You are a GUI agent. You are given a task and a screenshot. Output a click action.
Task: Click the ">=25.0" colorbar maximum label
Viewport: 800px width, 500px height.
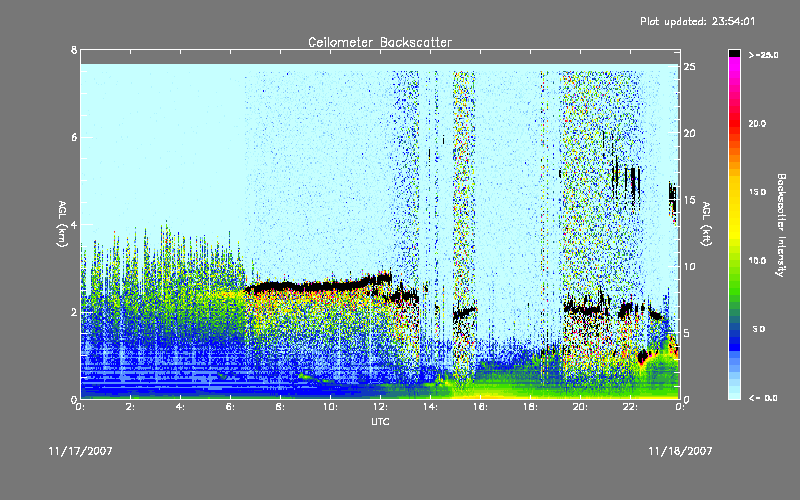(763, 55)
